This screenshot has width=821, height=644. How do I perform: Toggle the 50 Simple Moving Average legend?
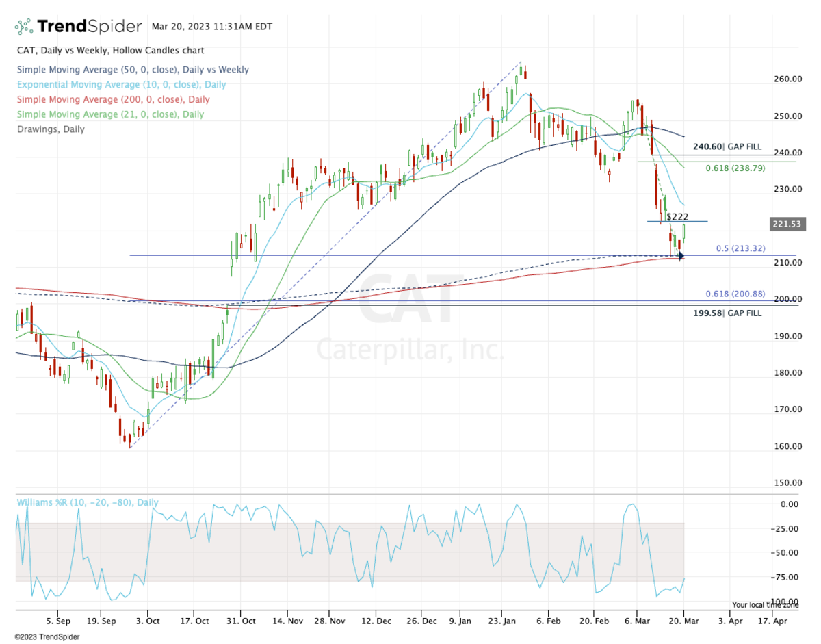(132, 70)
